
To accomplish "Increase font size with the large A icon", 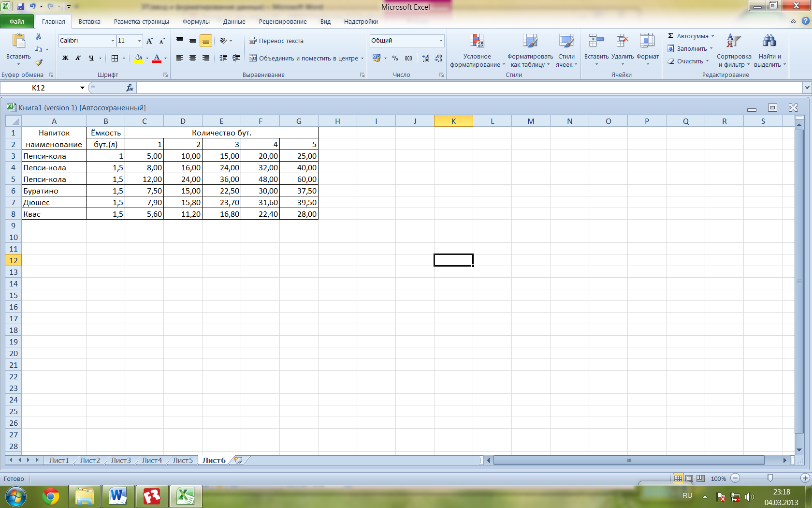I will 150,41.
